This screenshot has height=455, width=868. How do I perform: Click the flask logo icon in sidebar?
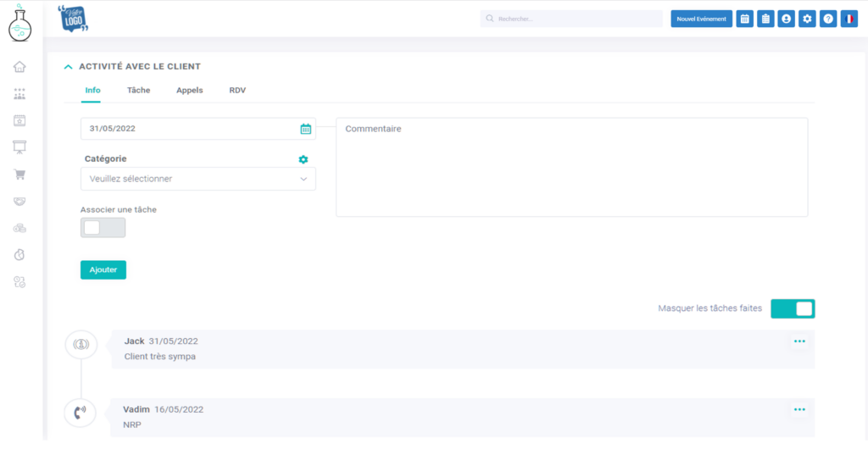coord(20,24)
